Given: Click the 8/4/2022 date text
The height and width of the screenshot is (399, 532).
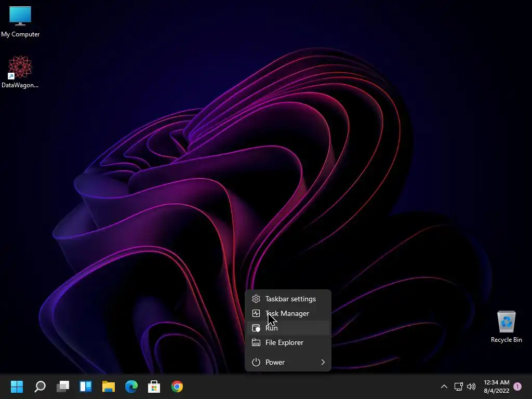Looking at the screenshot, I should click(x=496, y=391).
